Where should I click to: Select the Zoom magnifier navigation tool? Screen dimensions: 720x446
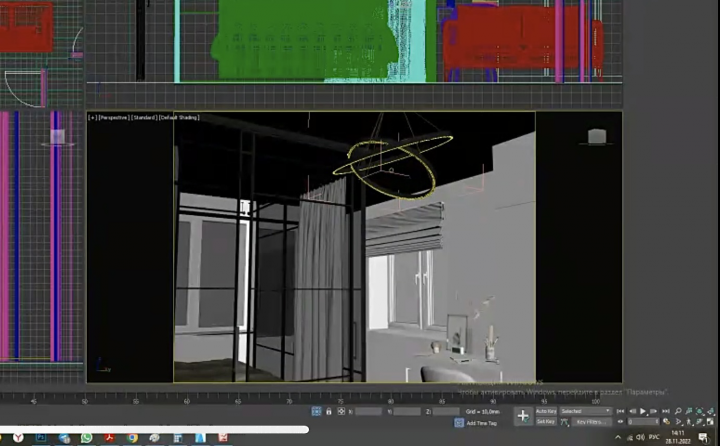(x=678, y=411)
